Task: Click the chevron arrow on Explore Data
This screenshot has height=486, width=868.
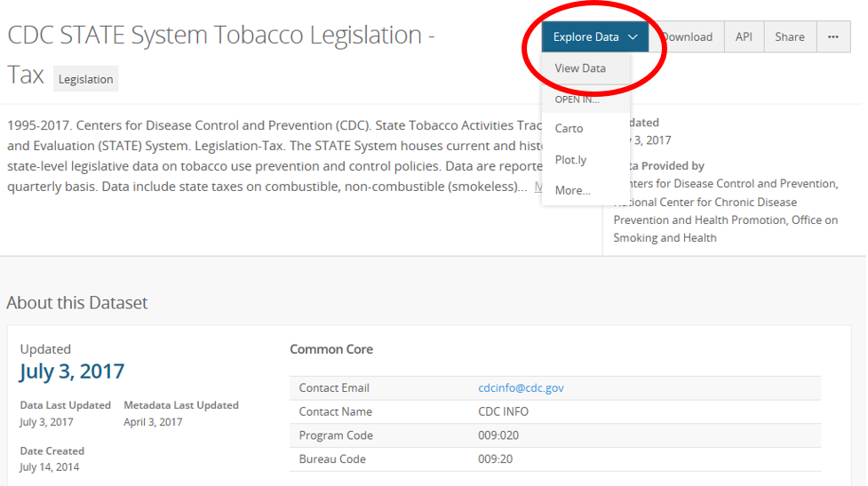Action: tap(633, 37)
